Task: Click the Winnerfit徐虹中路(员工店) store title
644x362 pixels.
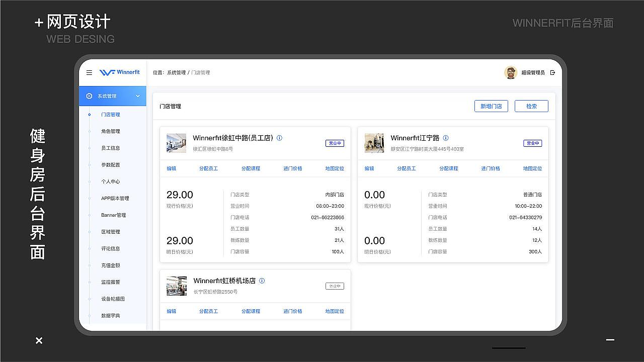Action: [233, 138]
